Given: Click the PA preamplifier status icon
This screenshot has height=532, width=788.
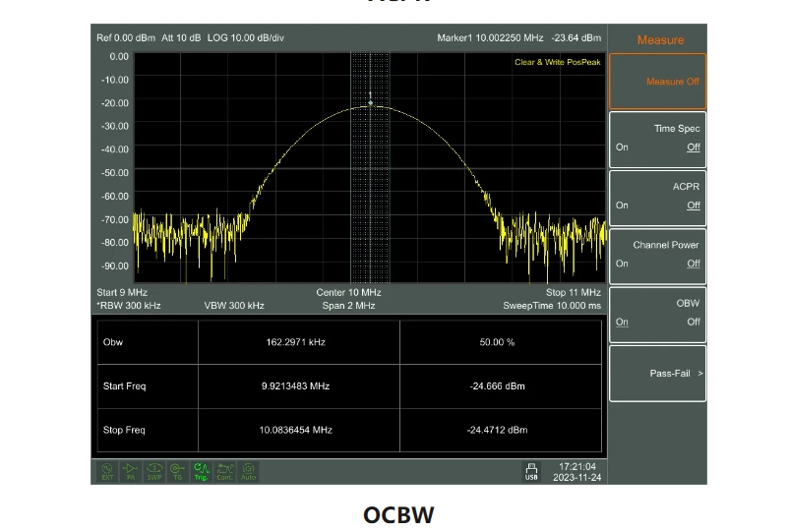Looking at the screenshot, I should point(131,471).
